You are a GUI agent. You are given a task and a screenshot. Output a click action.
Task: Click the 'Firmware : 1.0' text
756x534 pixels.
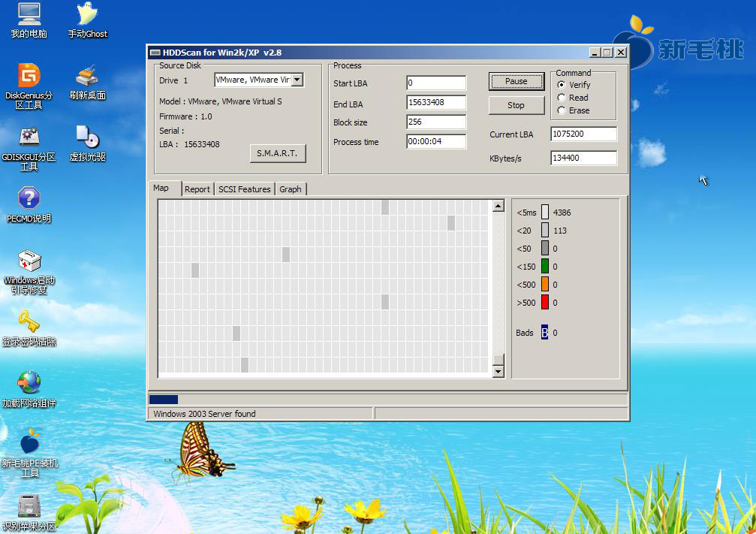pyautogui.click(x=185, y=116)
